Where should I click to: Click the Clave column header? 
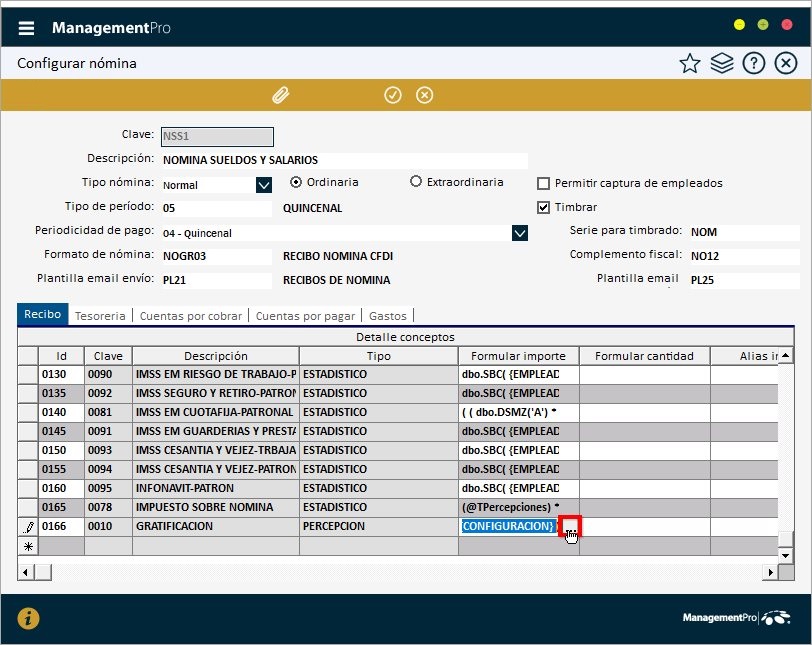click(x=108, y=356)
